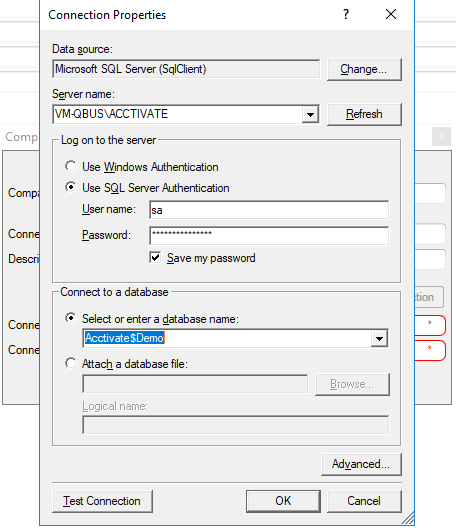The image size is (456, 530).
Task: Click the Change data source button
Action: click(x=364, y=69)
